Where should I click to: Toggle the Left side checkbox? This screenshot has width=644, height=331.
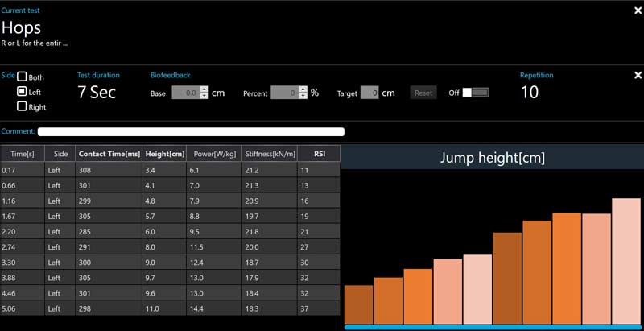(x=22, y=92)
